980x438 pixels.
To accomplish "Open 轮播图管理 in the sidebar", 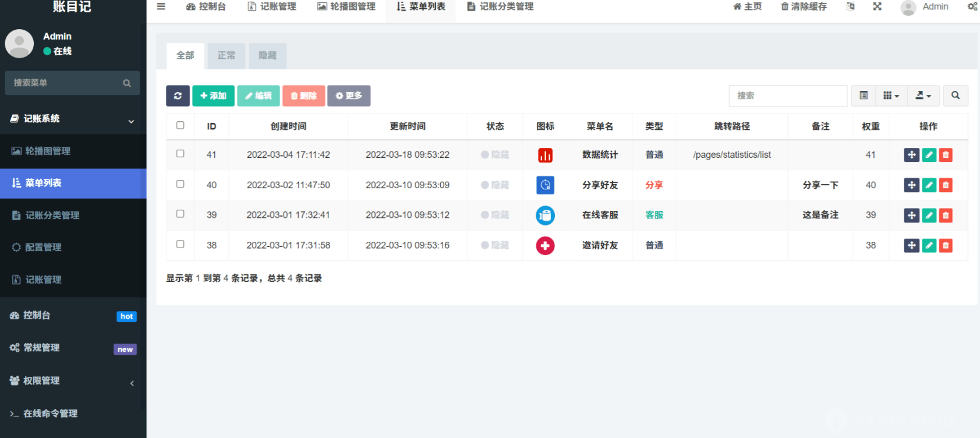I will pyautogui.click(x=48, y=151).
